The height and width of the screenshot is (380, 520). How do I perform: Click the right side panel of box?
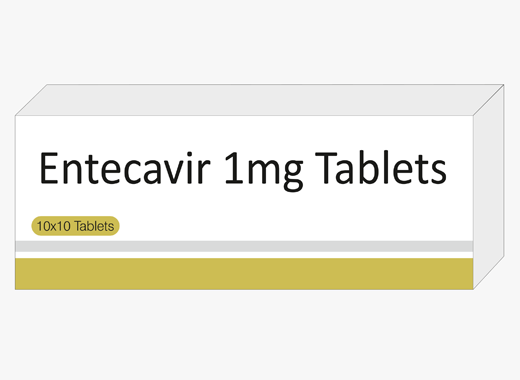tap(489, 187)
